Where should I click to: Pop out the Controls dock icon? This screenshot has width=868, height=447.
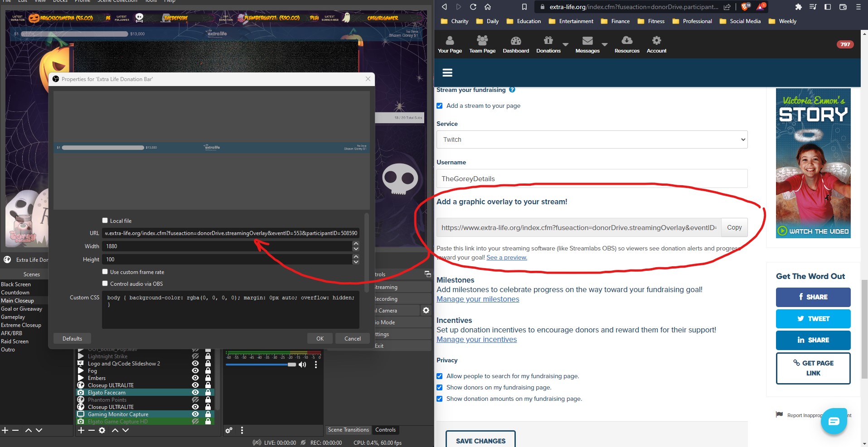point(427,274)
